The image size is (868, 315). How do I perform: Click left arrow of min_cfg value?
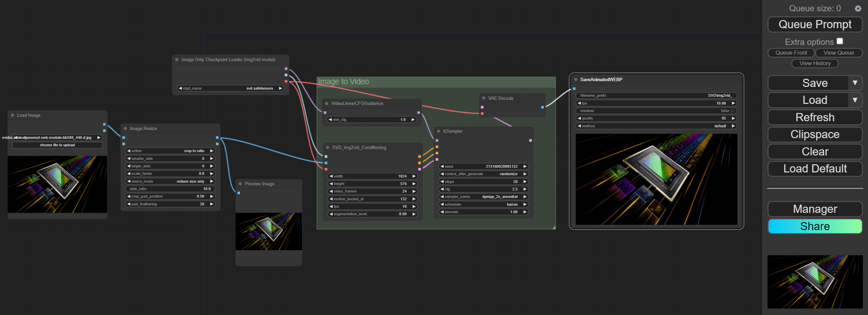(x=330, y=119)
